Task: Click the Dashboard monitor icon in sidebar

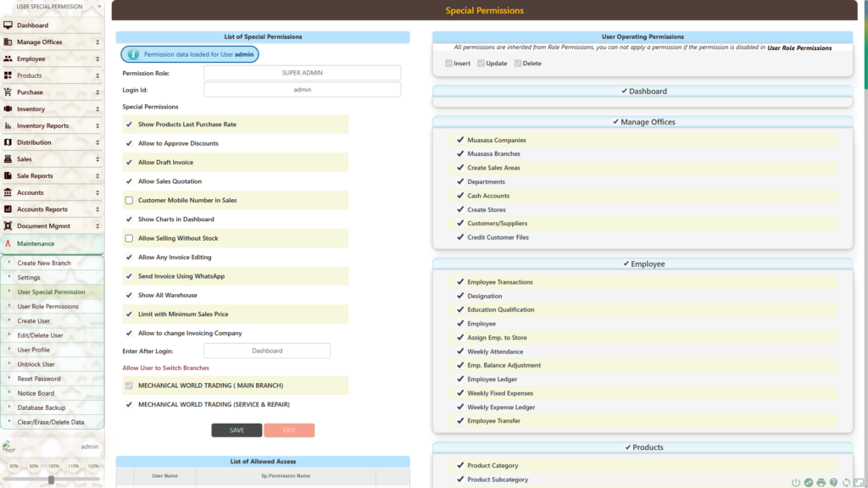Action: click(8, 25)
